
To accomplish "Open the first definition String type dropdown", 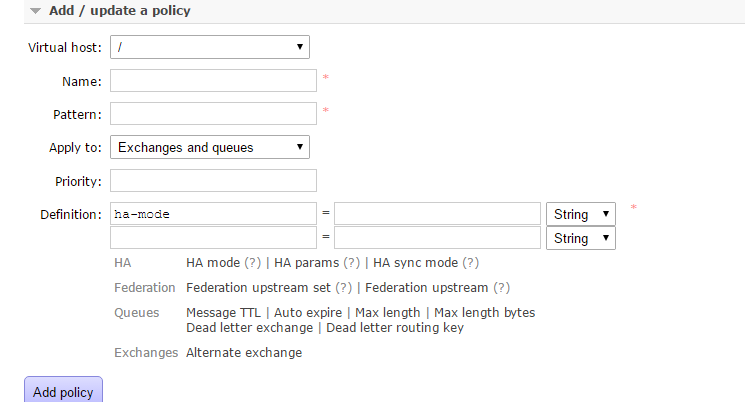I will [581, 214].
